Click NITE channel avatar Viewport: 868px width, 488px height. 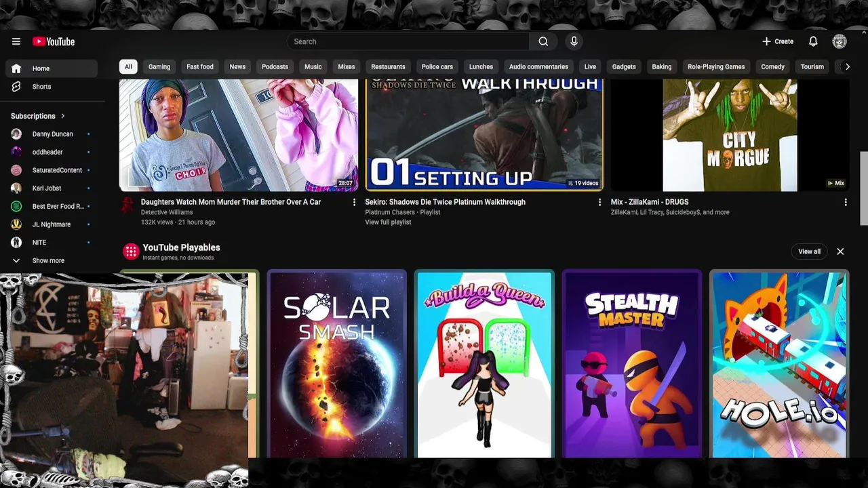click(16, 243)
